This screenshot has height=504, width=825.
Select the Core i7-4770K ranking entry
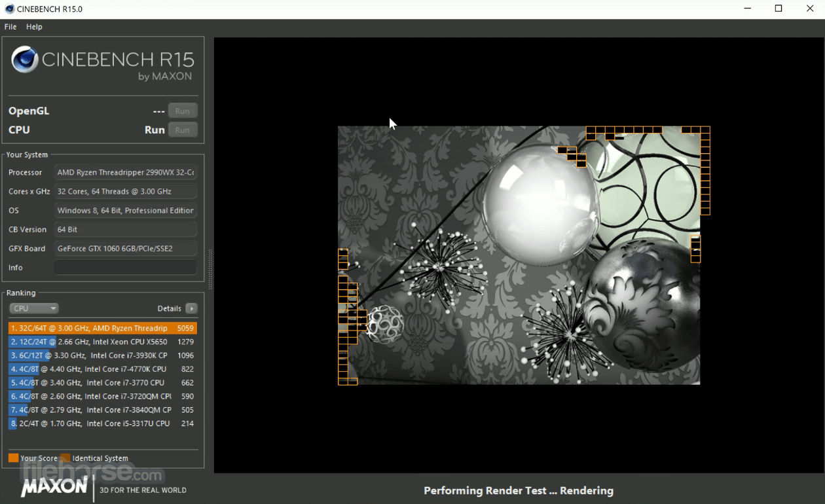103,369
